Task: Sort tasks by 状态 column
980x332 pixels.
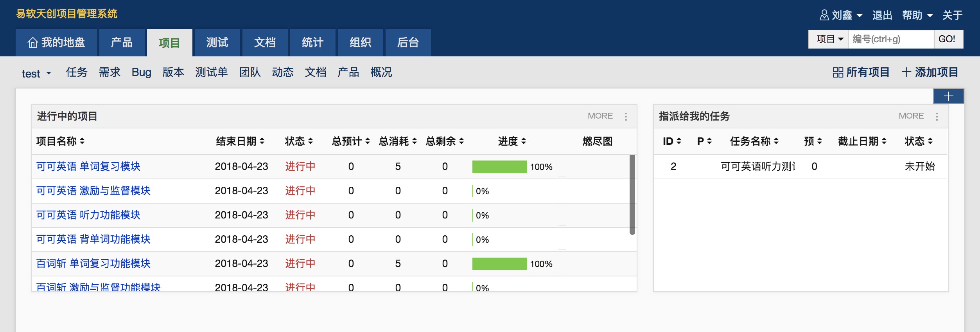Action: [919, 141]
